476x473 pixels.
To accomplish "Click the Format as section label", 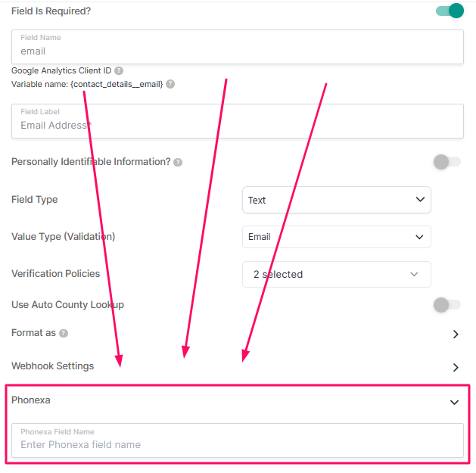I will coord(33,333).
